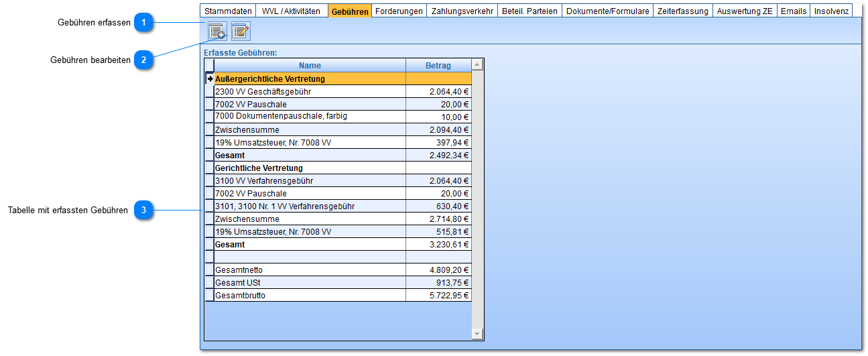Sort by the Name column header

click(310, 65)
